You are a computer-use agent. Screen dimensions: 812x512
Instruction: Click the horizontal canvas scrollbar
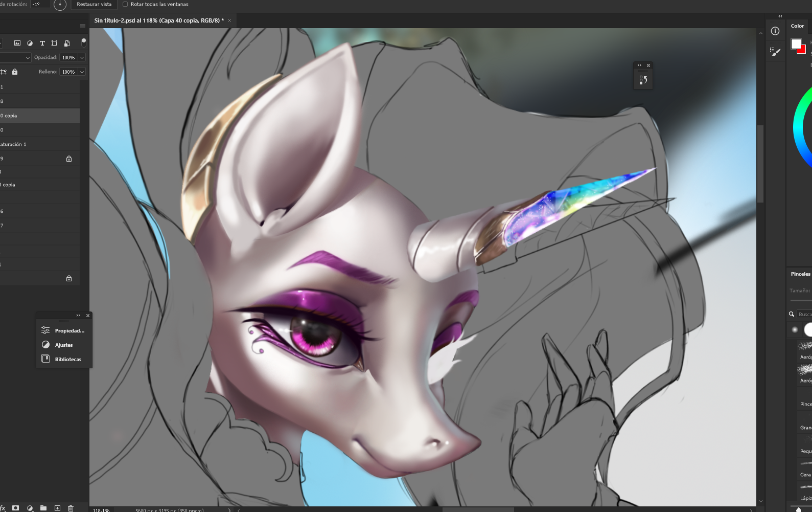coord(478,509)
